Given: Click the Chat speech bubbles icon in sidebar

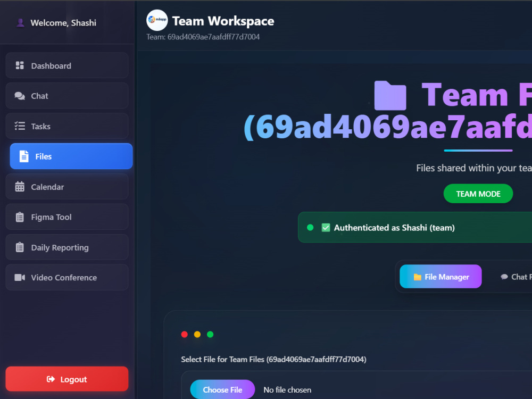Looking at the screenshot, I should pyautogui.click(x=20, y=96).
